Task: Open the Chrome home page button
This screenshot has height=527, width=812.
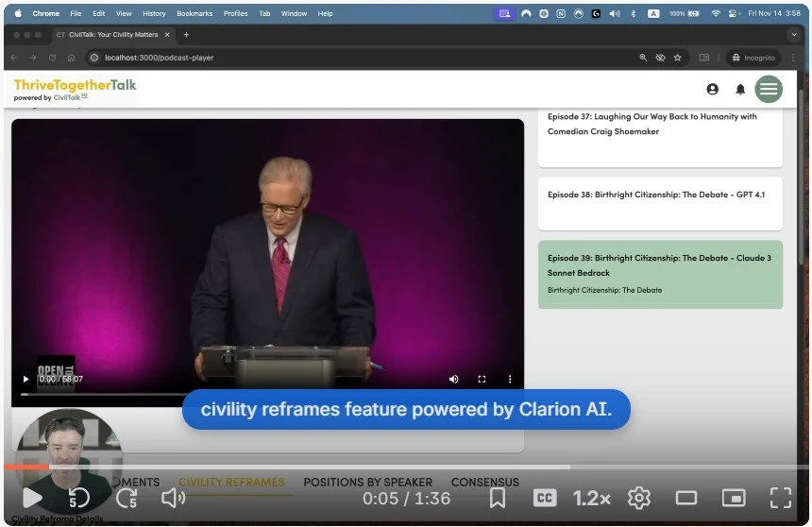Action: tap(72, 58)
